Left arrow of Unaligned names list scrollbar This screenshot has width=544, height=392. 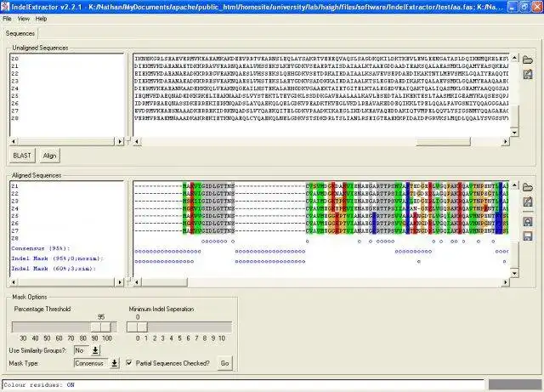click(x=14, y=141)
